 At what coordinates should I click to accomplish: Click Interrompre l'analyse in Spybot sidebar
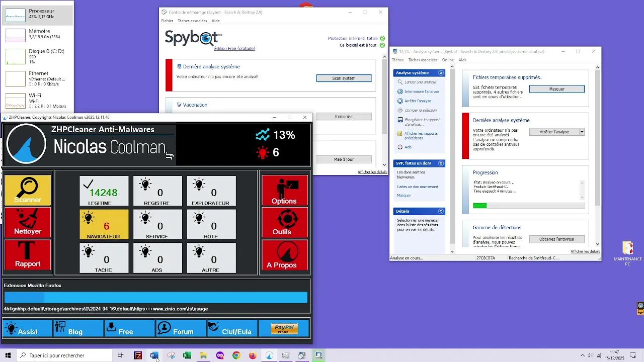click(422, 92)
